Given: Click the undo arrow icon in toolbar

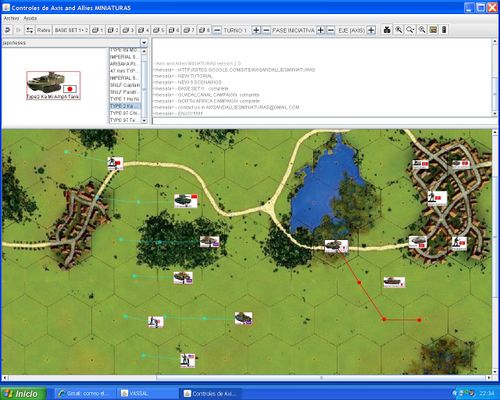Looking at the screenshot, I should click(7, 30).
